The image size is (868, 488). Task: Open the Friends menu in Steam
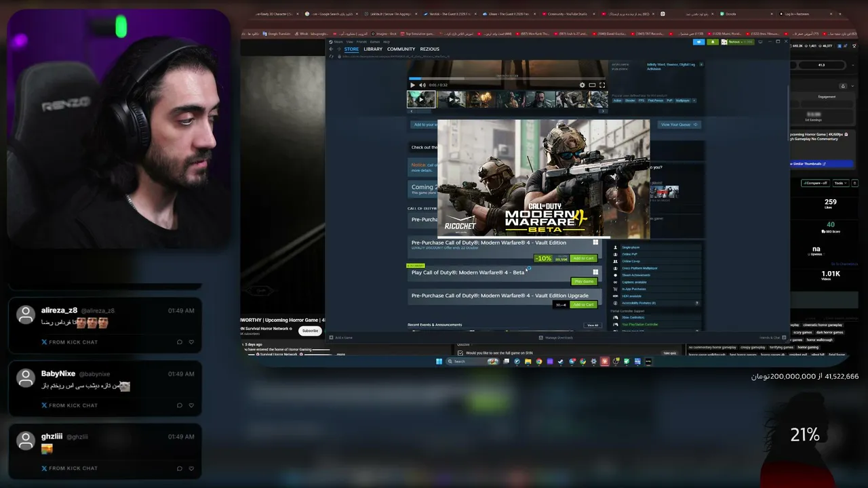point(361,42)
